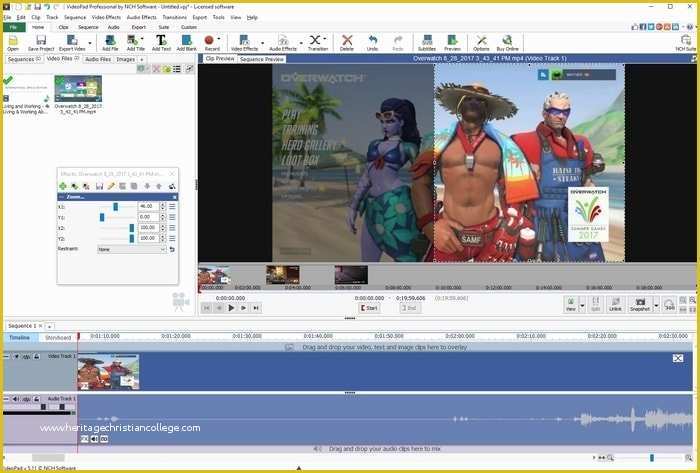Jump to clip end with the skip-forward button
This screenshot has width=700, height=473.
coord(256,308)
